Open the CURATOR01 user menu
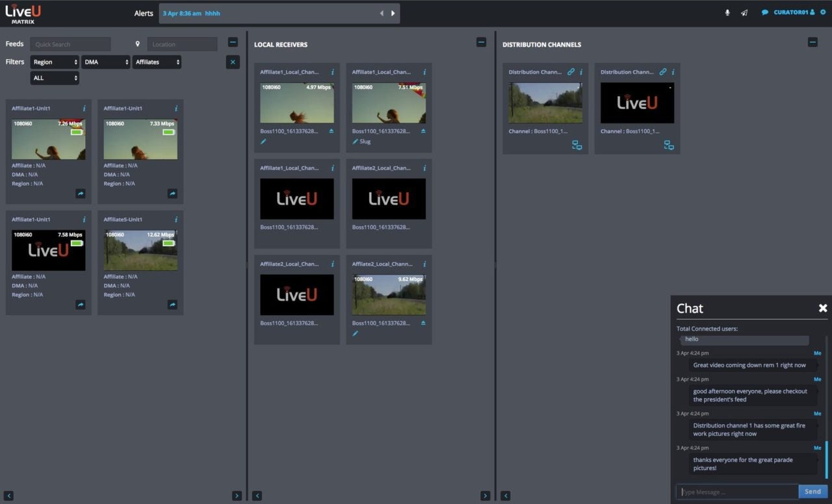This screenshot has height=504, width=832. pos(794,12)
